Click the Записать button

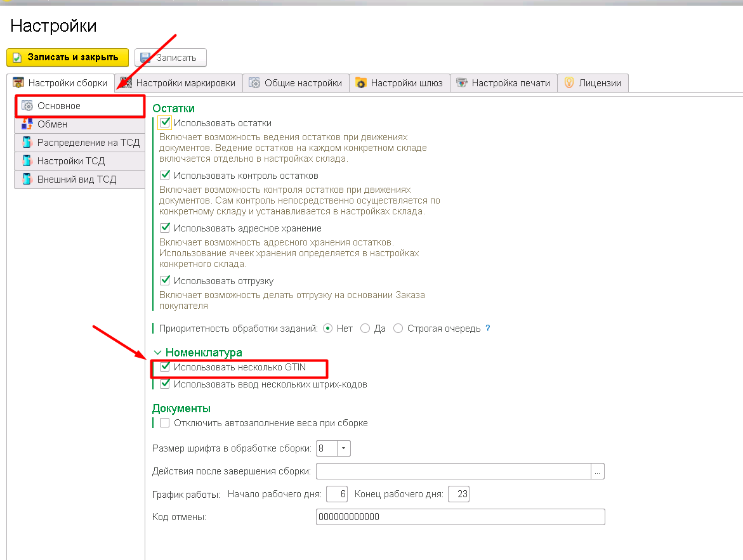tap(170, 58)
